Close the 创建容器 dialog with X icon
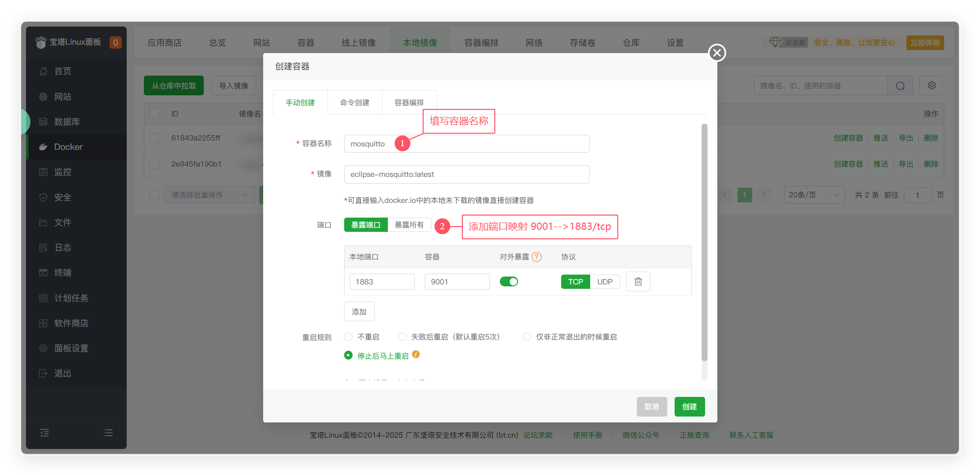Screen dimensions: 980x475 coord(717,53)
